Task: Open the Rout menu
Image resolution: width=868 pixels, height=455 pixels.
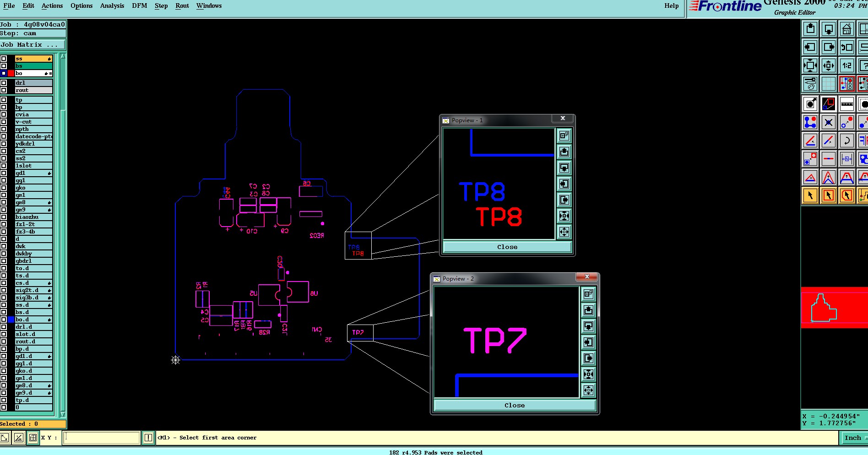Action: (182, 5)
